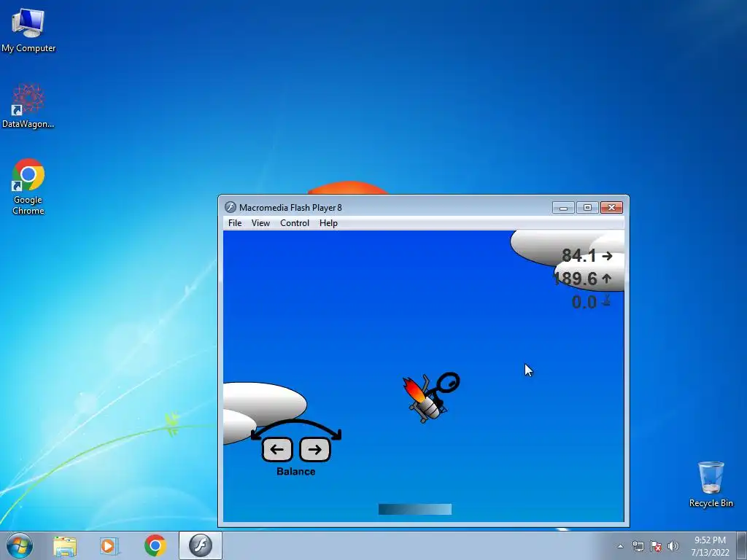
Task: Minimize the Flash Player window
Action: tap(563, 208)
